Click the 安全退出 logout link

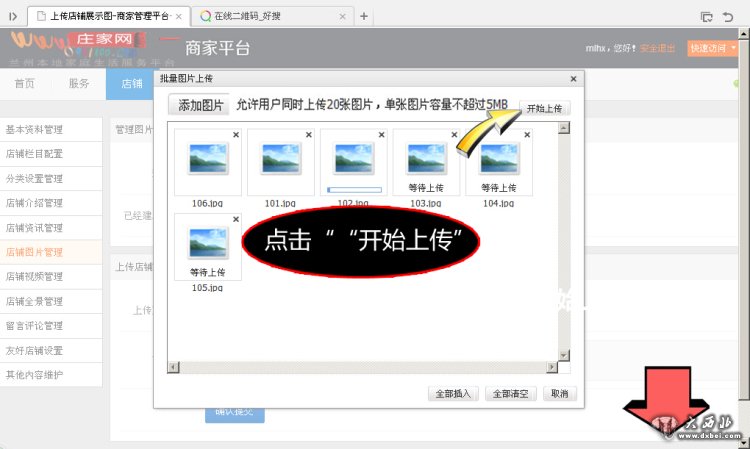pyautogui.click(x=657, y=48)
